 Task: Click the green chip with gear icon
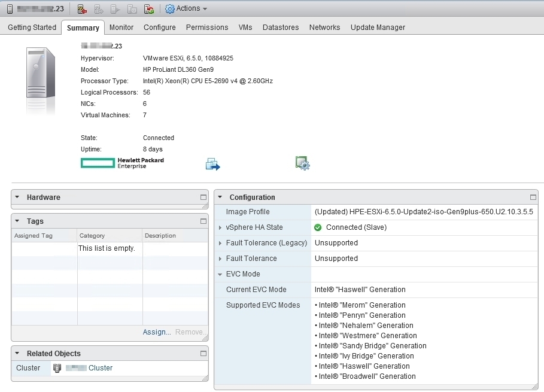pyautogui.click(x=303, y=163)
